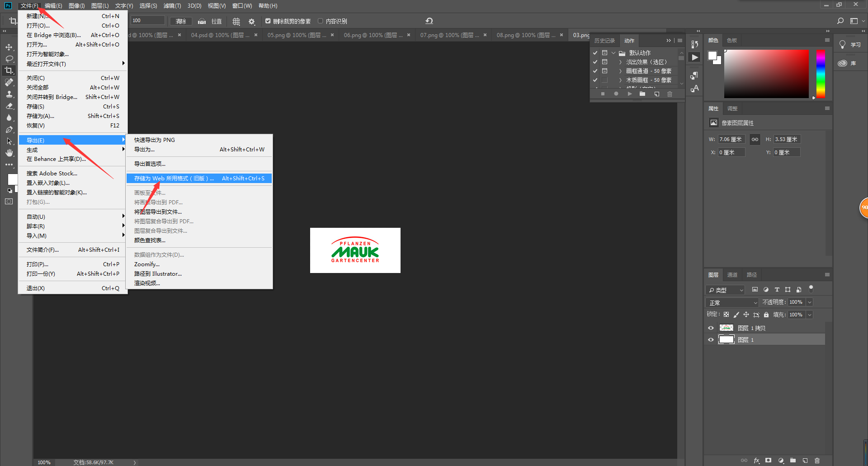Click the record action circle button
This screenshot has height=466, width=868.
click(x=616, y=94)
